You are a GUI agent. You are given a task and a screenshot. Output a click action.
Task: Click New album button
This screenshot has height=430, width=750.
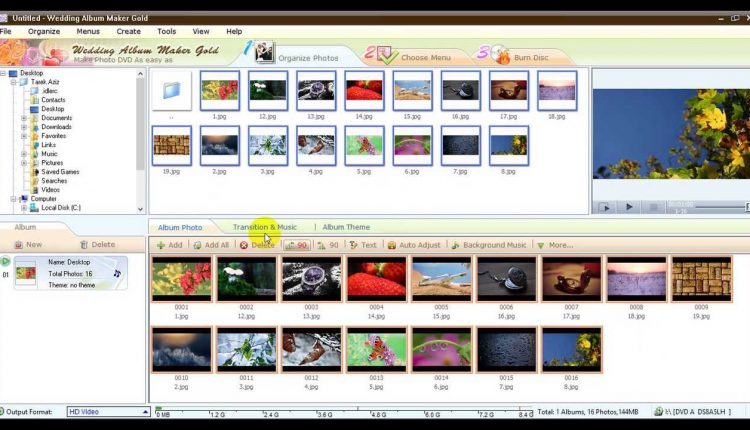(28, 244)
